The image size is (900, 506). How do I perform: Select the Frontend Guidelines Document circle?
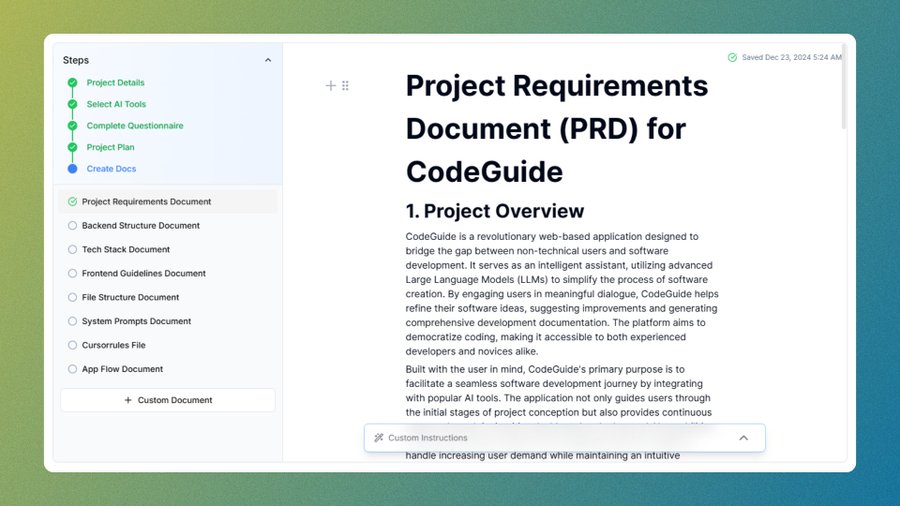click(x=72, y=274)
